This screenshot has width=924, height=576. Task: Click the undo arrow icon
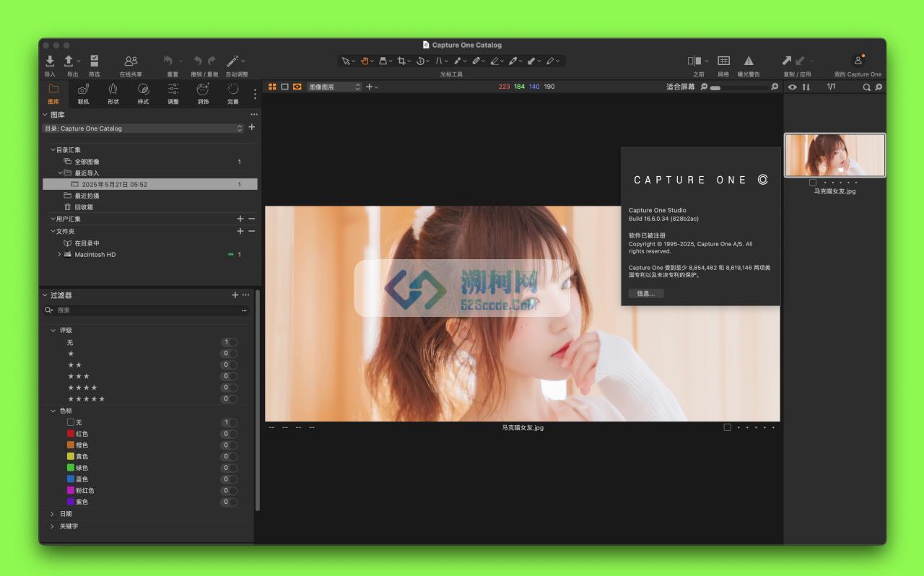click(197, 61)
